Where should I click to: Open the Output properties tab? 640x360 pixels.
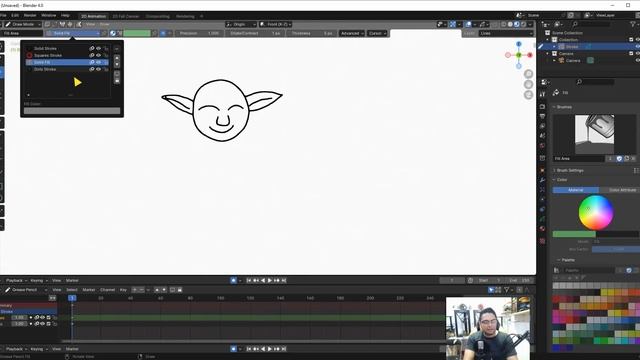pos(542,116)
